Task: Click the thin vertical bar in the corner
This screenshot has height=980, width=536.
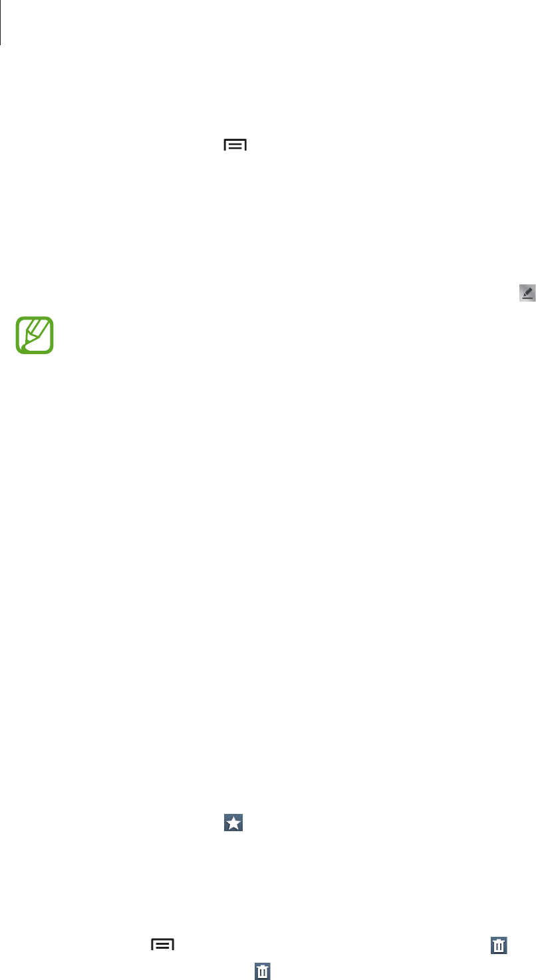Action: (1, 22)
